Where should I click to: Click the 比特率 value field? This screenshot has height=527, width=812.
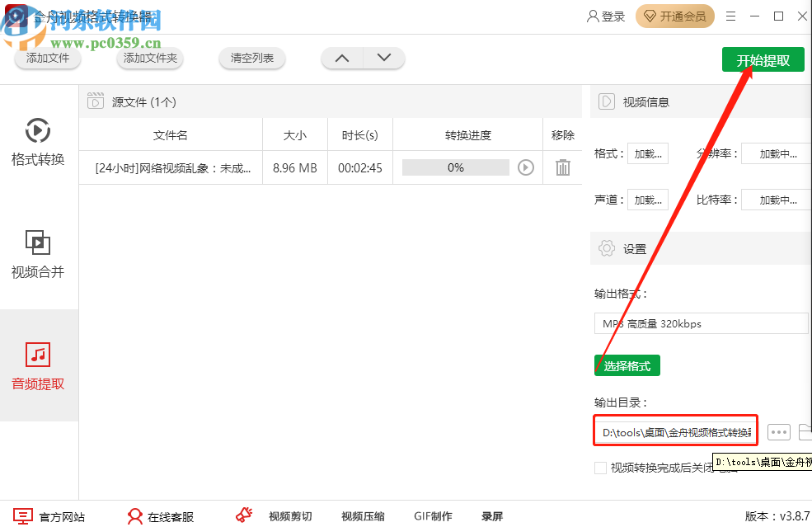coord(777,200)
